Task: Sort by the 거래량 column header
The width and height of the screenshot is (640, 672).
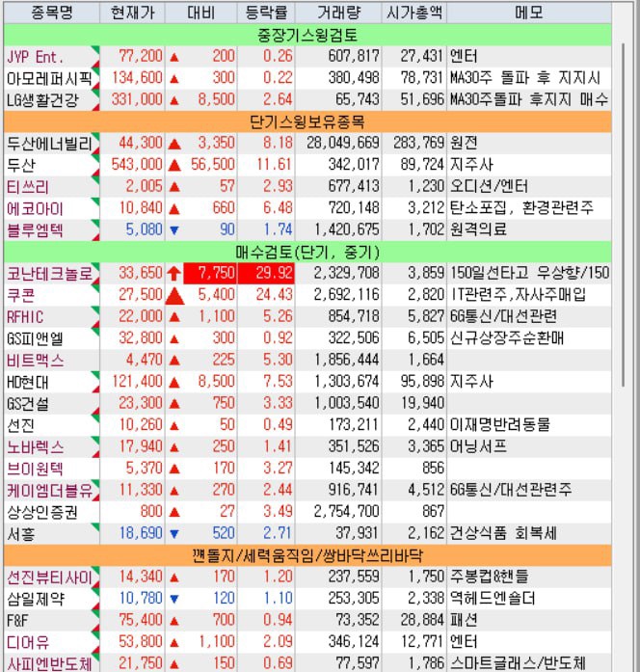Action: [338, 13]
